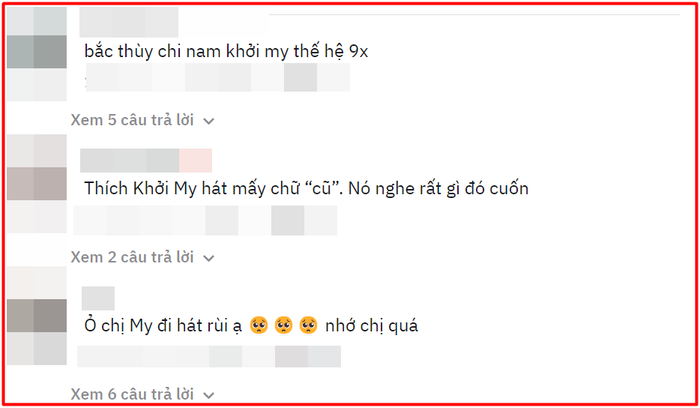Image resolution: width=700 pixels, height=408 pixels.
Task: Open the avatar of the "bắc thùy chi" commenter
Action: click(37, 54)
